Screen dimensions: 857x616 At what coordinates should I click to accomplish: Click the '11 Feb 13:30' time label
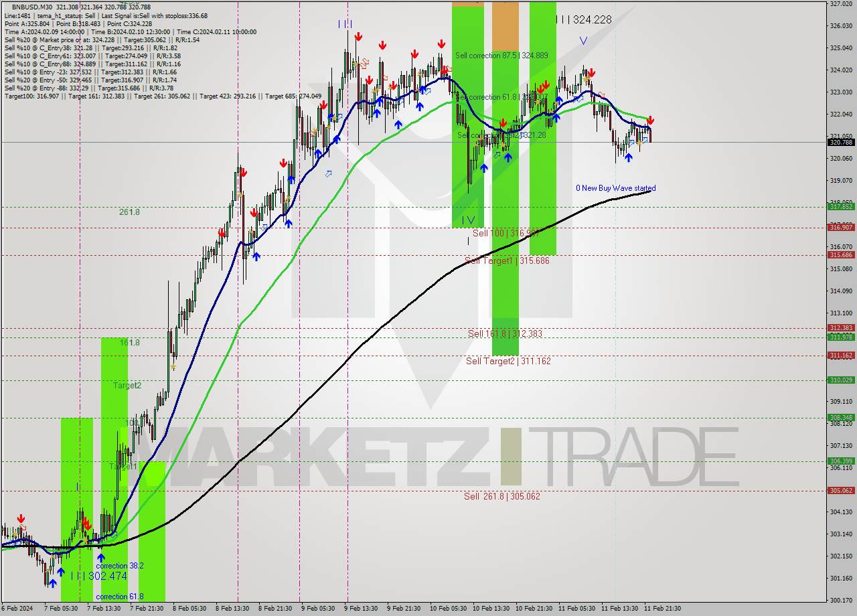(619, 609)
